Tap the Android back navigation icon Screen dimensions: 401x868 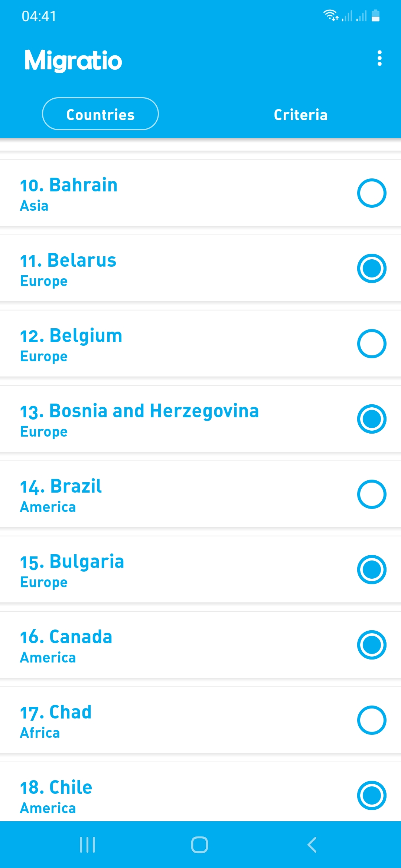pyautogui.click(x=312, y=845)
